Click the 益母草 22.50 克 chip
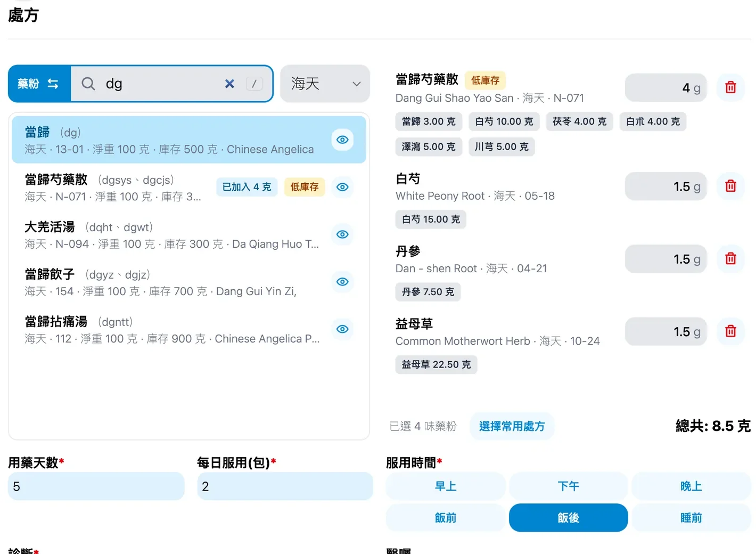Image resolution: width=756 pixels, height=554 pixels. (x=436, y=364)
